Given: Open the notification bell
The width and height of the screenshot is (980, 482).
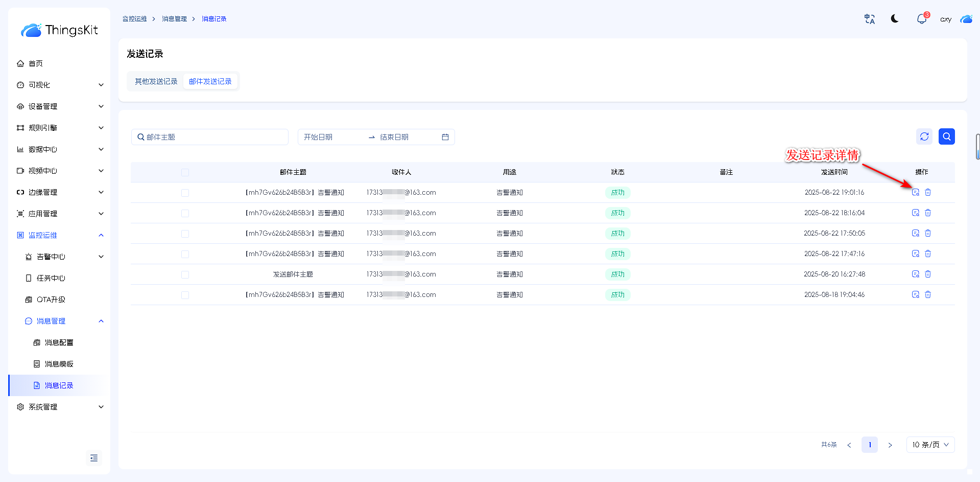Looking at the screenshot, I should [921, 19].
